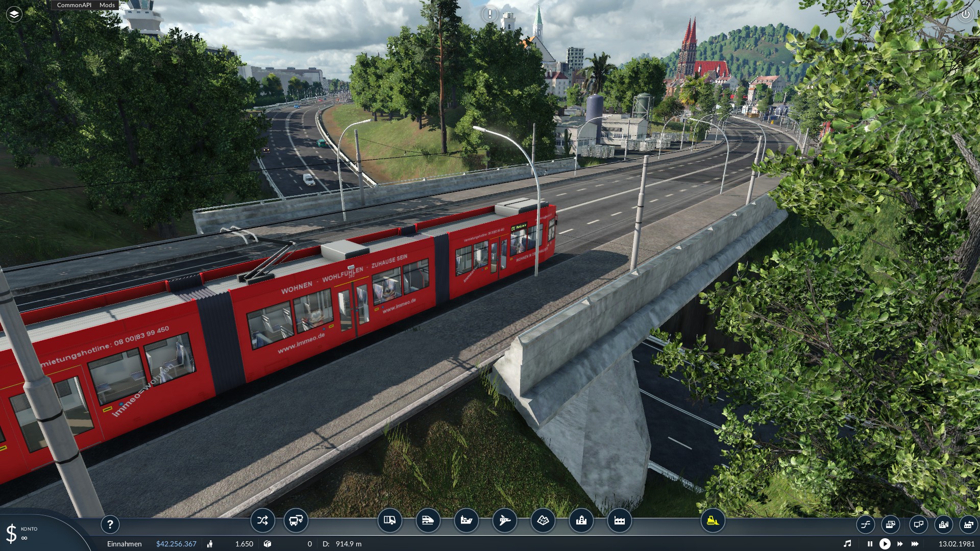Click the power menu button

[966, 14]
